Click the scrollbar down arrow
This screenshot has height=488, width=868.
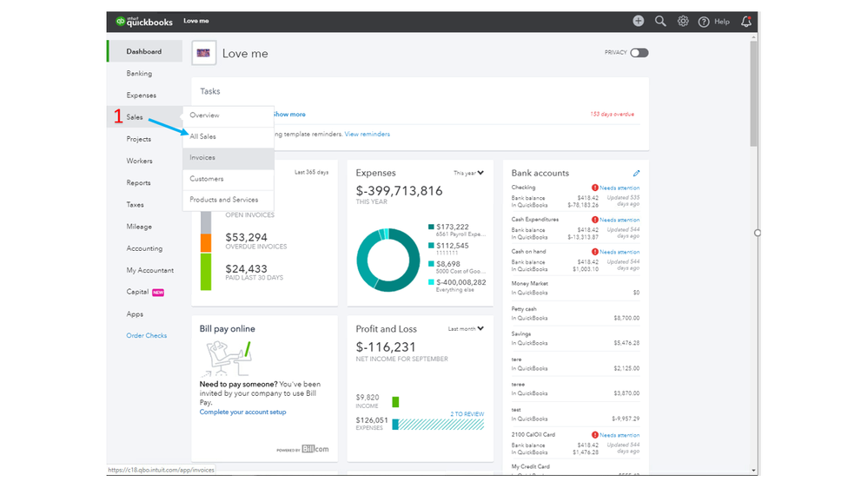pos(753,471)
